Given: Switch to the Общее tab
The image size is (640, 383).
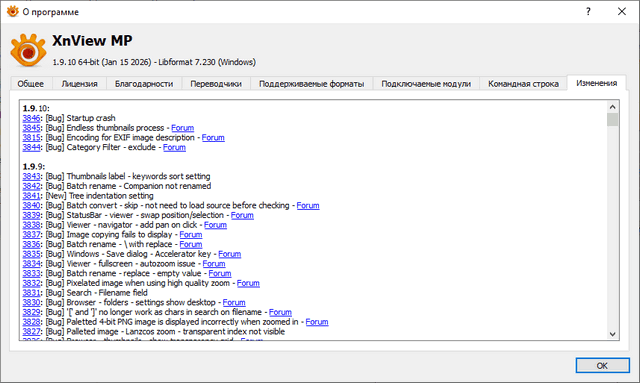Looking at the screenshot, I should tap(31, 84).
